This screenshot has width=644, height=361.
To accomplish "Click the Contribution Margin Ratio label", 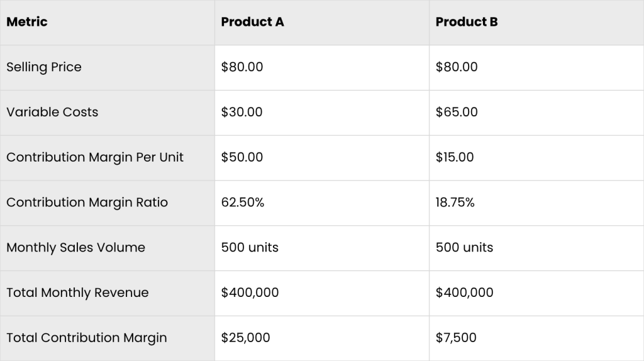I will (x=87, y=203).
